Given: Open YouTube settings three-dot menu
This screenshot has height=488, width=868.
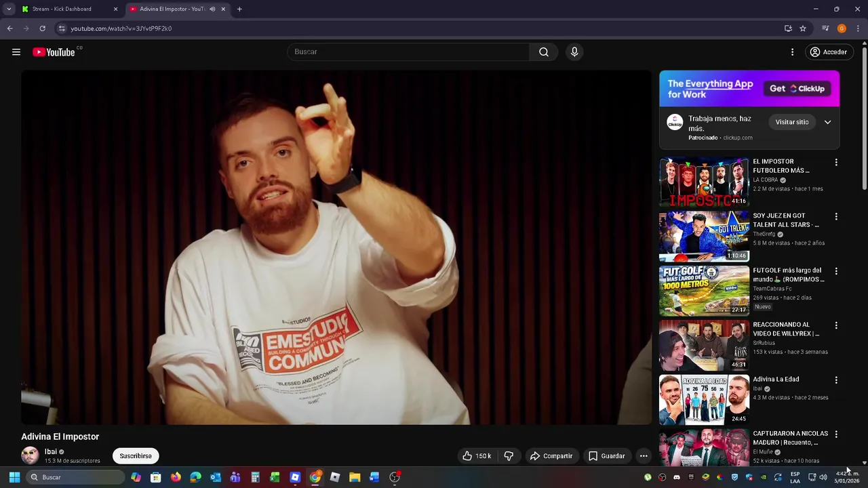Looking at the screenshot, I should [792, 52].
